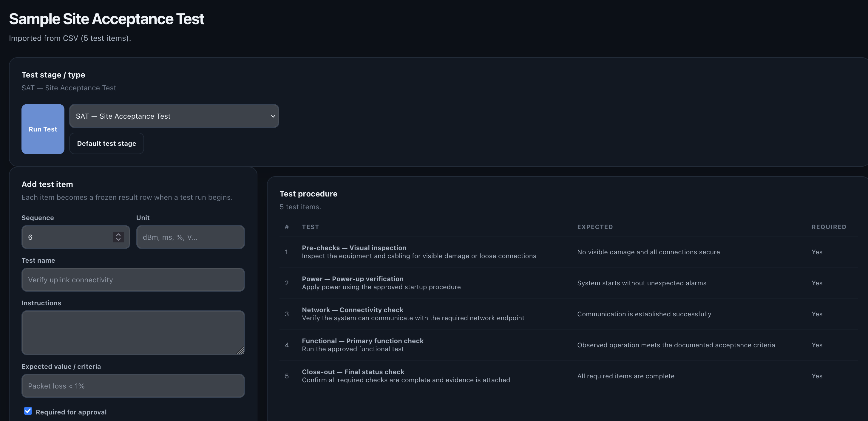
Task: Click the Instructions textarea resize handle
Action: pos(241,351)
